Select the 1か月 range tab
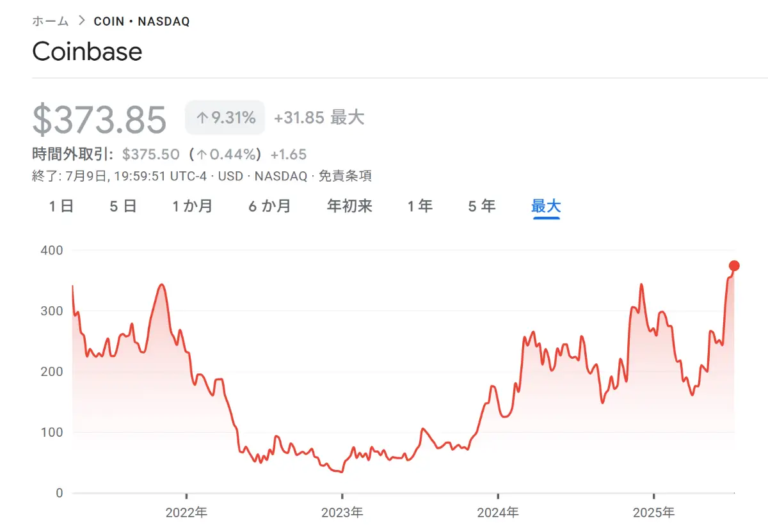This screenshot has height=532, width=768. tap(192, 206)
